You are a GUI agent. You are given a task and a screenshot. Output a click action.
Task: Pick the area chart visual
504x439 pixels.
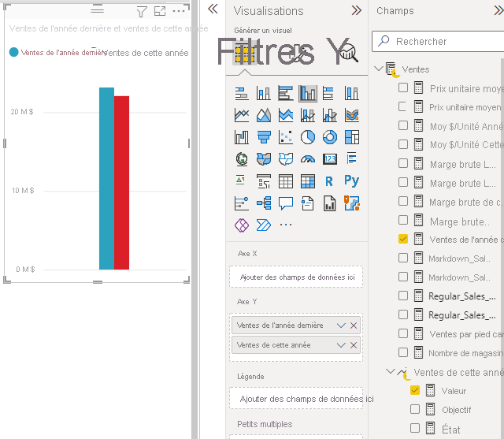pos(263,115)
